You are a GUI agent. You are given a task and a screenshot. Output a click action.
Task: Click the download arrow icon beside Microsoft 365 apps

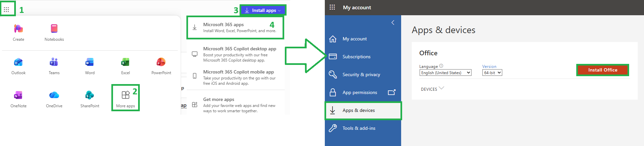195,27
